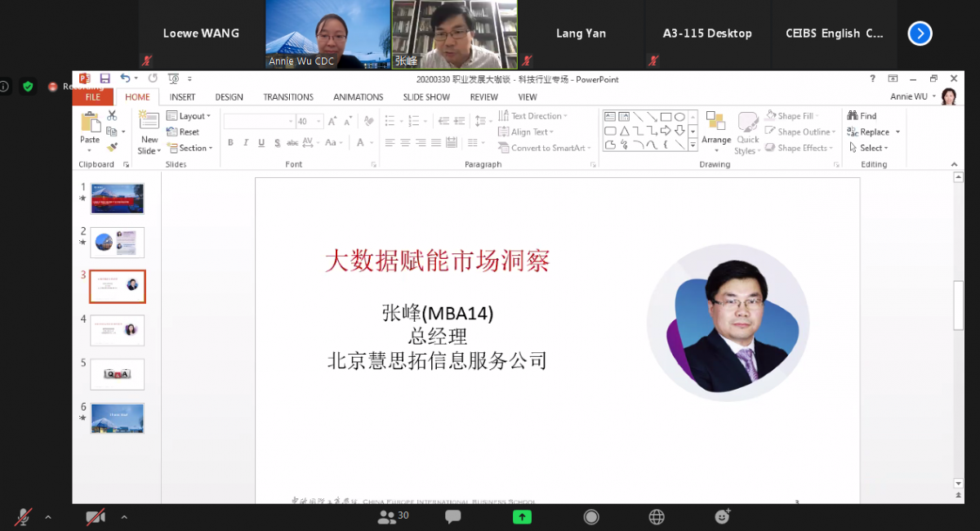
Task: Select the Format Painter brush icon
Action: click(x=112, y=148)
